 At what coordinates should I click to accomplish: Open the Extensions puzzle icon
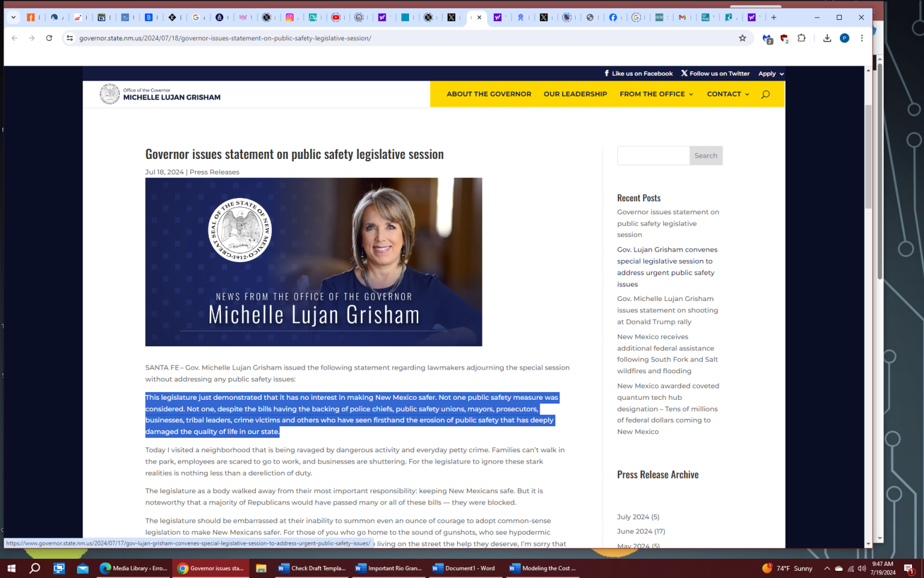click(801, 38)
